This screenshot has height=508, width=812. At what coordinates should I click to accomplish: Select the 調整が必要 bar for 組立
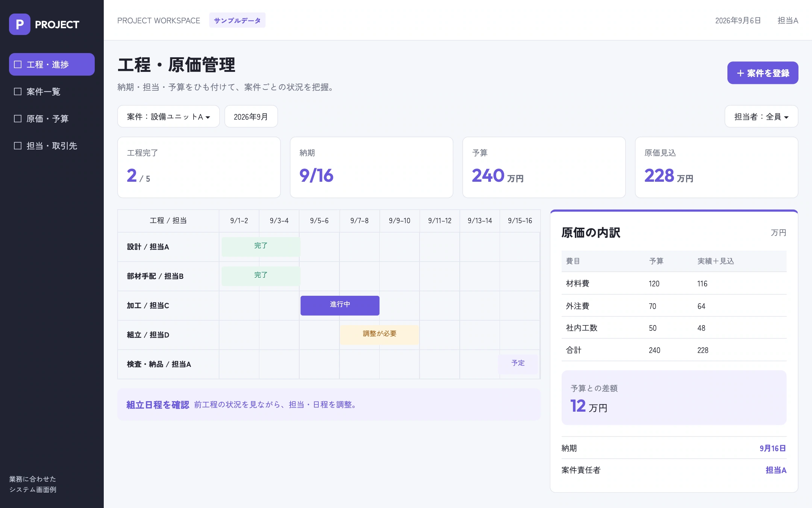pyautogui.click(x=380, y=335)
